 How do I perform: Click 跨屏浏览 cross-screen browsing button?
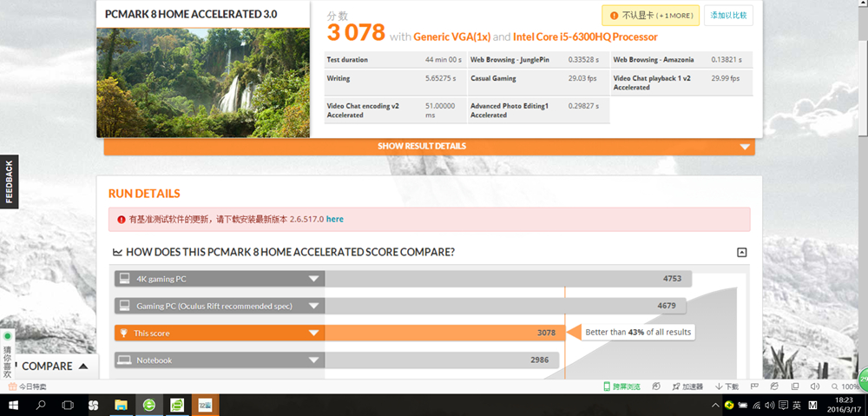pyautogui.click(x=621, y=386)
